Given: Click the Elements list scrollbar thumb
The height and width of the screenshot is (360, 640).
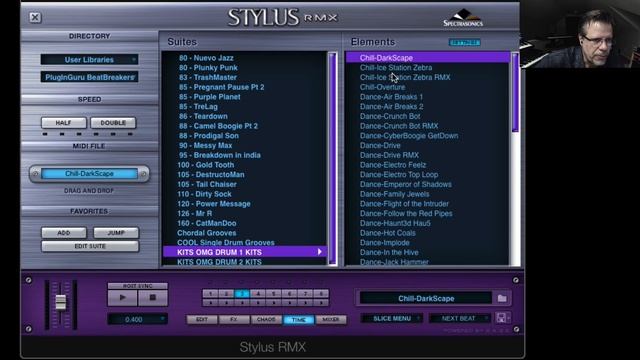Looking at the screenshot, I should click(x=515, y=93).
